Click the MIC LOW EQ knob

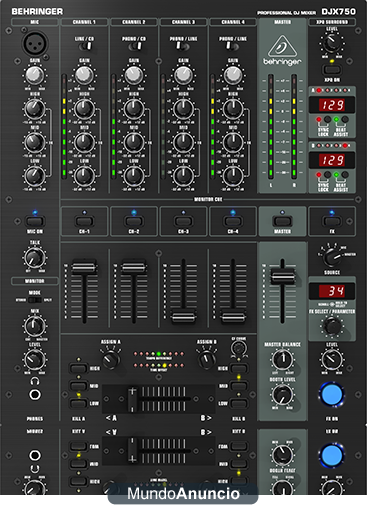pyautogui.click(x=35, y=176)
